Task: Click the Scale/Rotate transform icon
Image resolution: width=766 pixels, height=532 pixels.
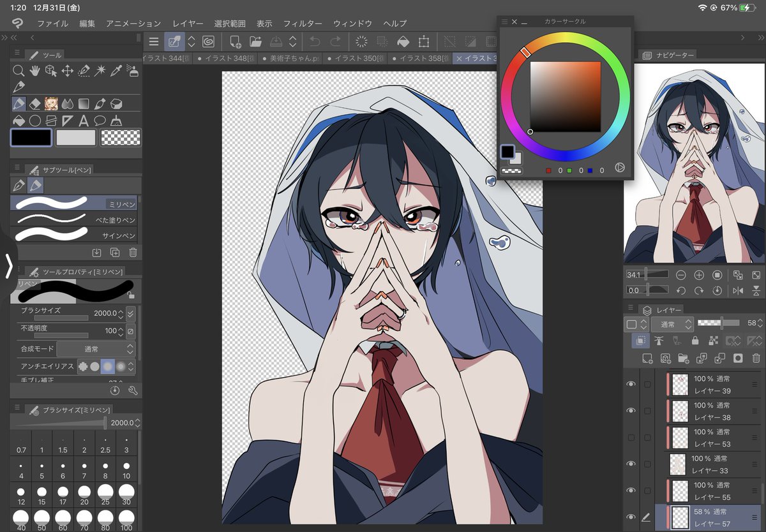Action: coord(423,42)
